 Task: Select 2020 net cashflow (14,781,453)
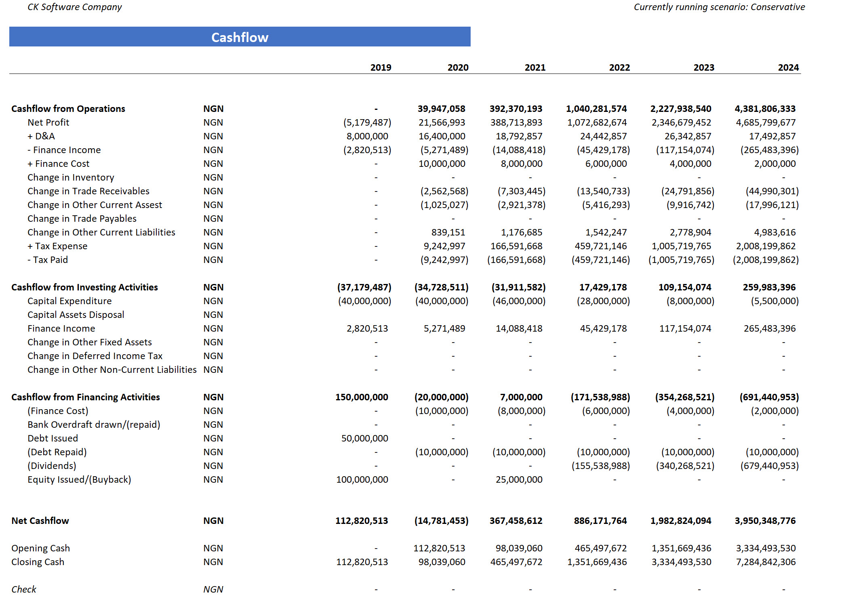[441, 521]
